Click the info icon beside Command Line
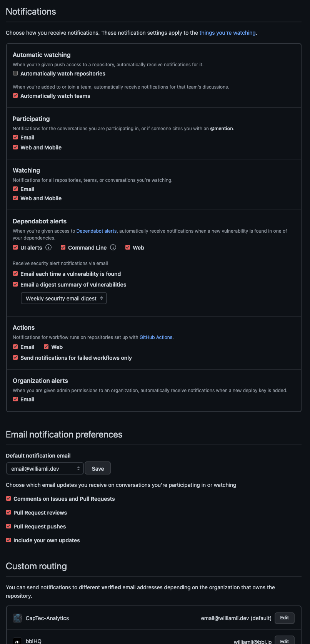The width and height of the screenshot is (310, 644). [113, 248]
